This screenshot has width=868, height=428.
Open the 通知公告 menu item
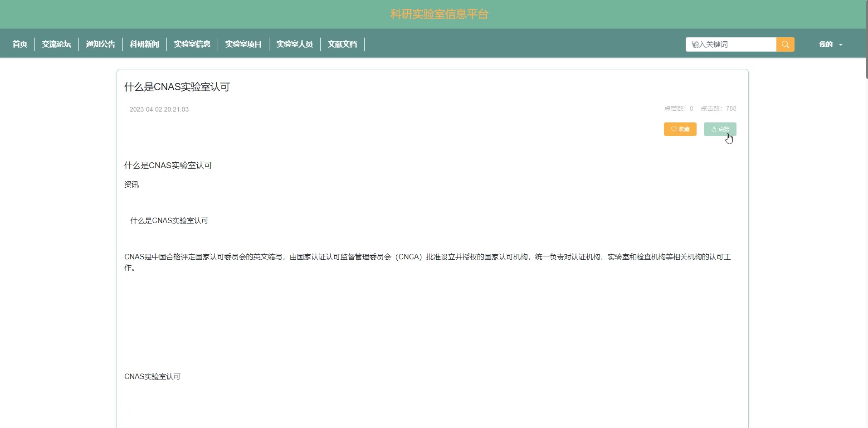(x=101, y=44)
